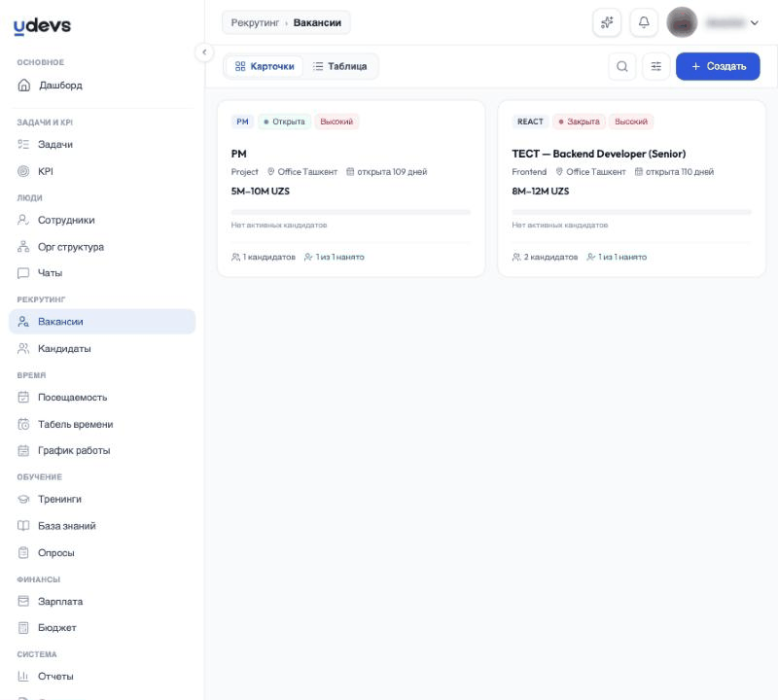Open the ТЕСТ — Backend Developer vacancy card
778x700 pixels.
[631, 189]
